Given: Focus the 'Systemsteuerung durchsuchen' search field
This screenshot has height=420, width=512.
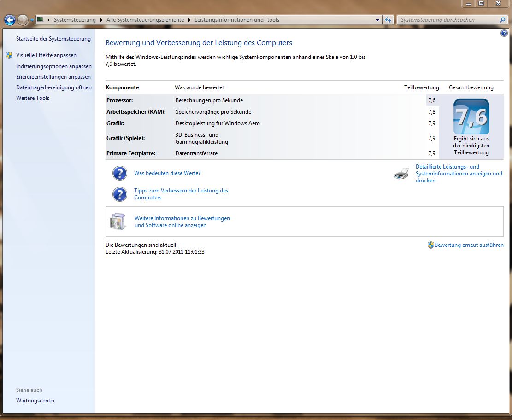Looking at the screenshot, I should 447,20.
